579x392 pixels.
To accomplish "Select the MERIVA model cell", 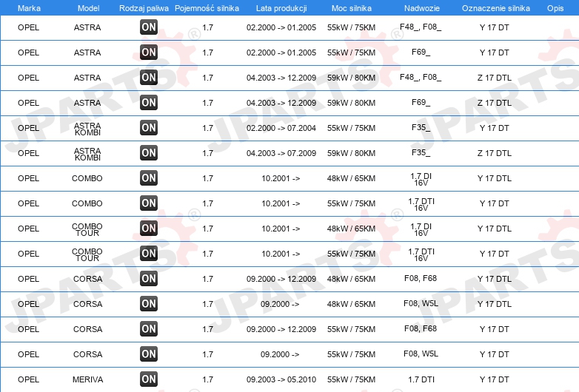I will point(87,379).
